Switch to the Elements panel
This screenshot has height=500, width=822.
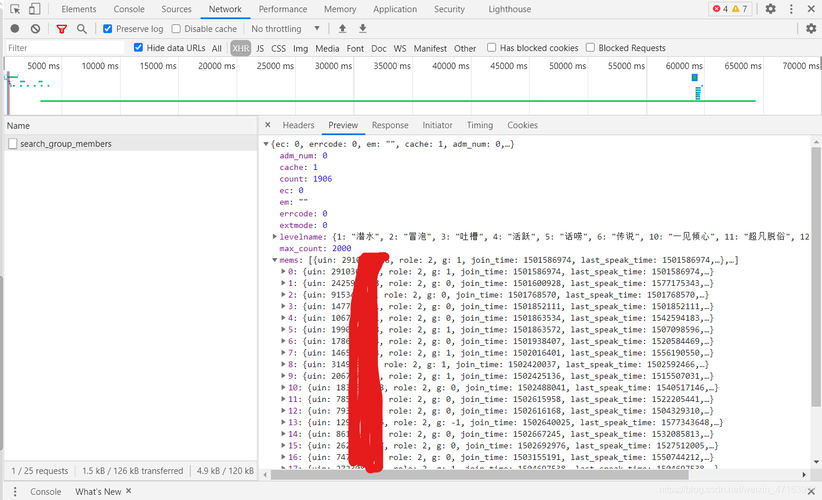79,9
